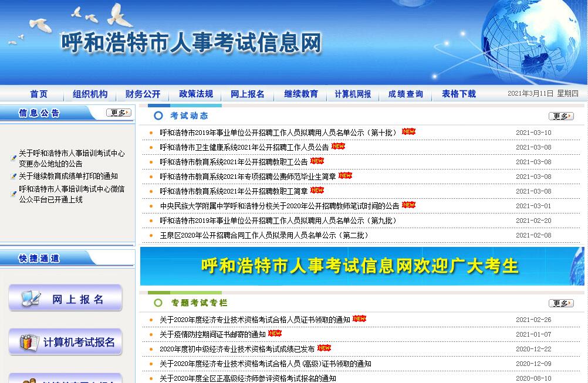This screenshot has width=588, height=383.
Task: Click date 2021-03-01 in 考试动态 list
Action: pyautogui.click(x=533, y=206)
